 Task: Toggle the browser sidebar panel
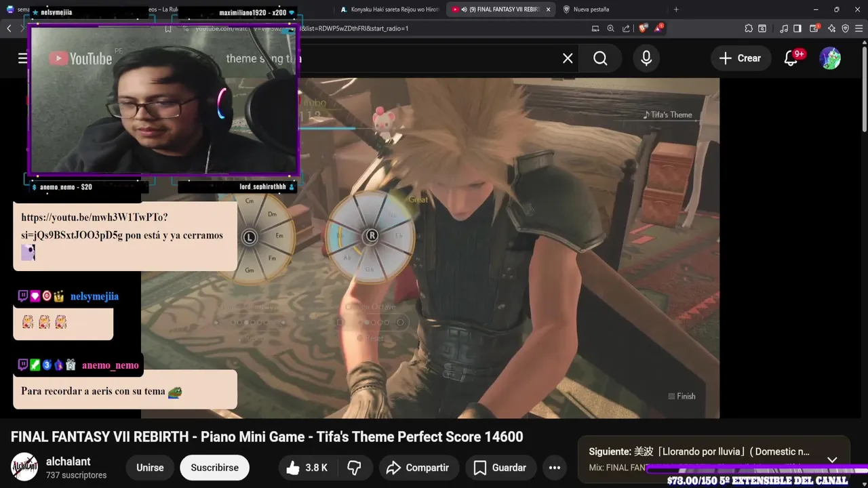797,28
